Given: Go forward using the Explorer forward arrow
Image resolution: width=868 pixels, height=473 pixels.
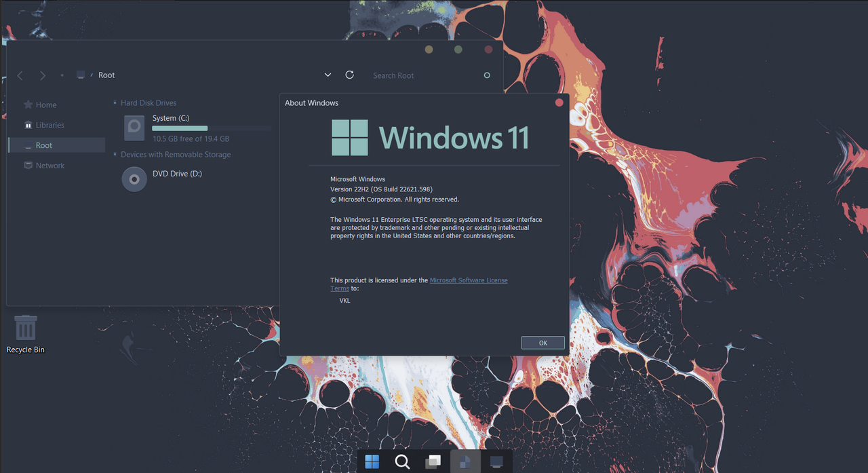Looking at the screenshot, I should pos(43,75).
